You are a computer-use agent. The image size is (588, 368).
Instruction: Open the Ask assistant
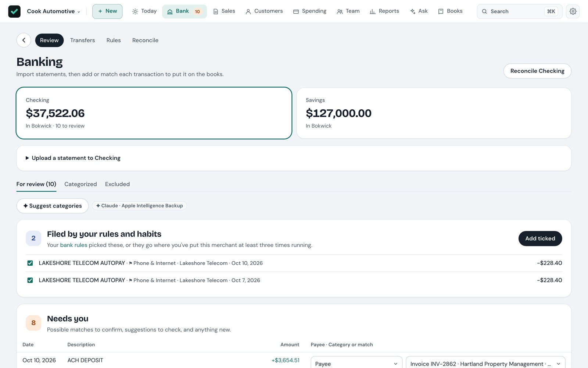coord(419,11)
